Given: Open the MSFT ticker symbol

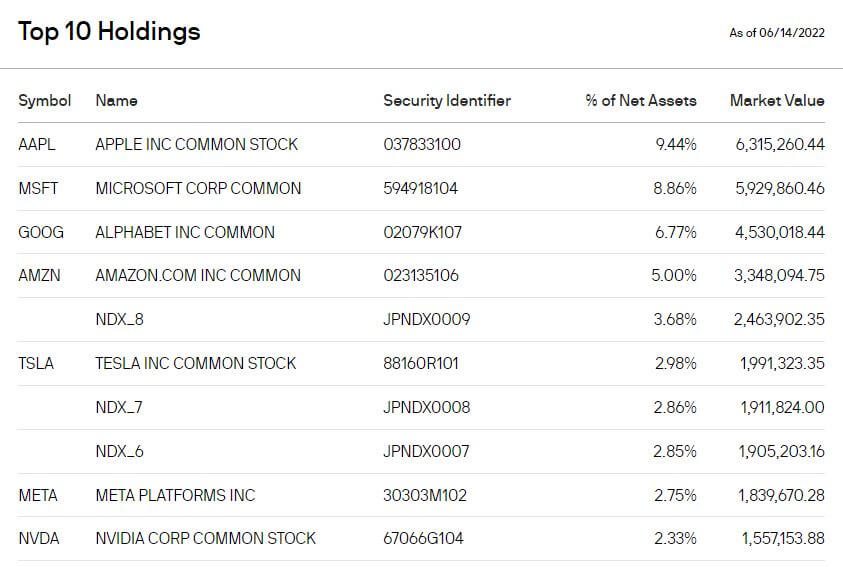Looking at the screenshot, I should [39, 188].
